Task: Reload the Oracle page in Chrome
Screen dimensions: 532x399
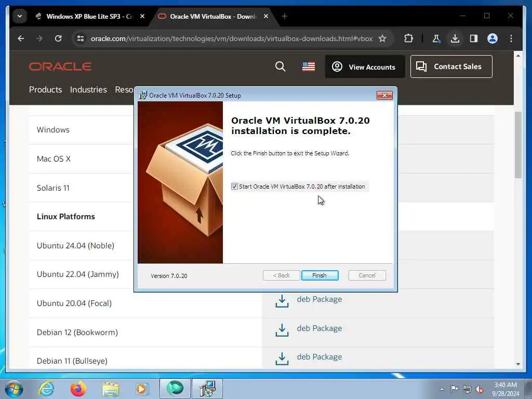Action: 58,38
